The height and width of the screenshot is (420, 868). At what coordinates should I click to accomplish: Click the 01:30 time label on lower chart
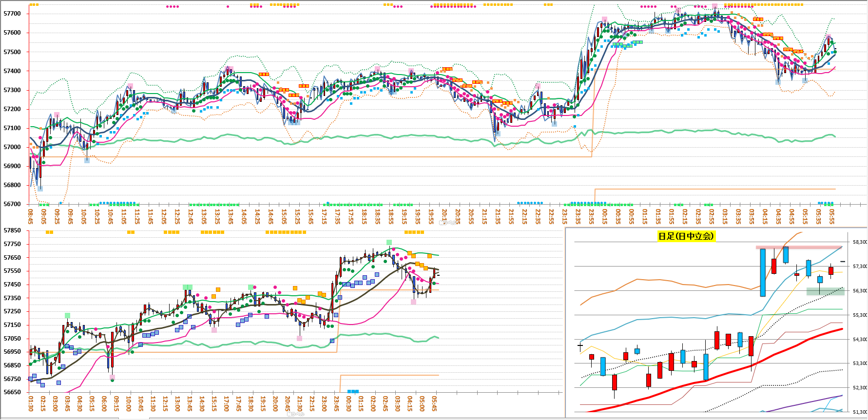pyautogui.click(x=31, y=403)
